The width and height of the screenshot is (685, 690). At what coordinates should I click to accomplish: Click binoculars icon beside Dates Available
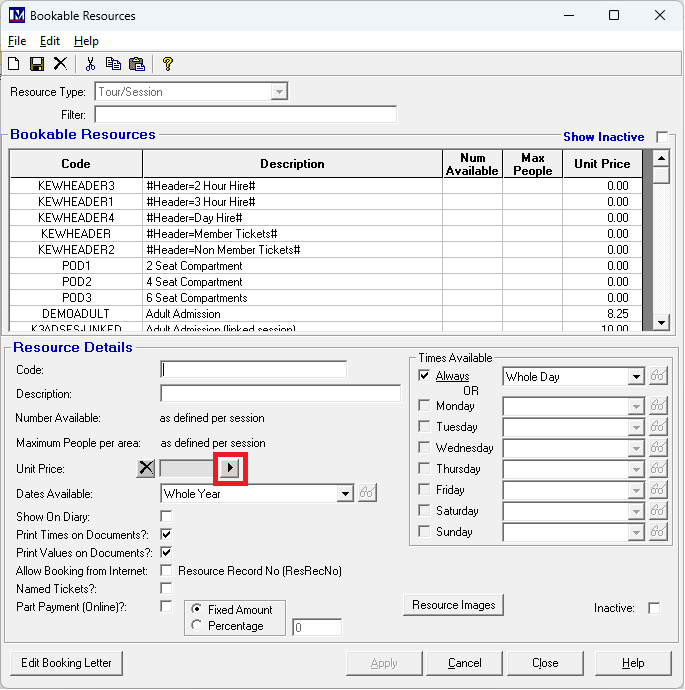(x=367, y=492)
